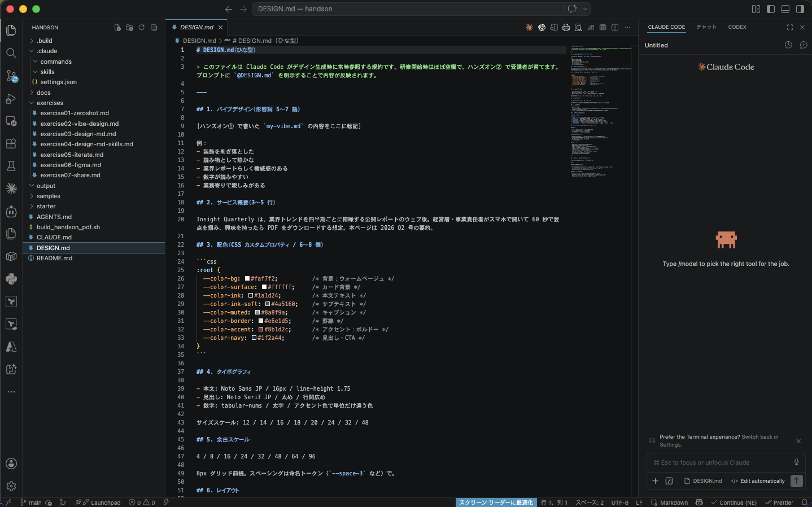The height and width of the screenshot is (507, 812).
Task: Click Prettier in the status bar
Action: [x=779, y=502]
